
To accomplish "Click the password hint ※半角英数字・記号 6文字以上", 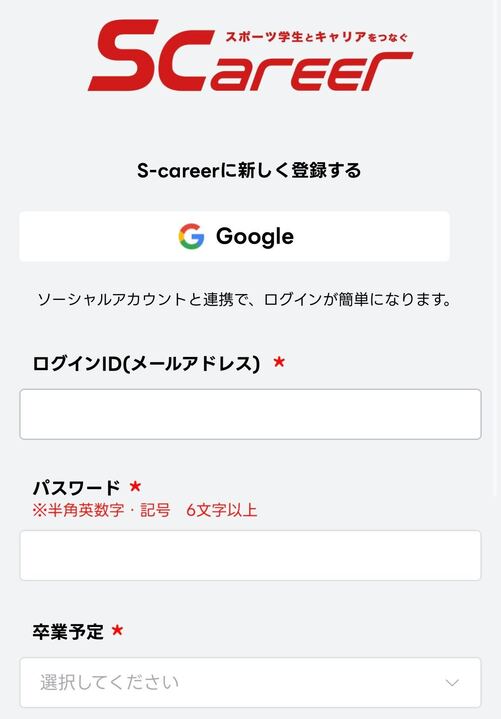I will (145, 510).
